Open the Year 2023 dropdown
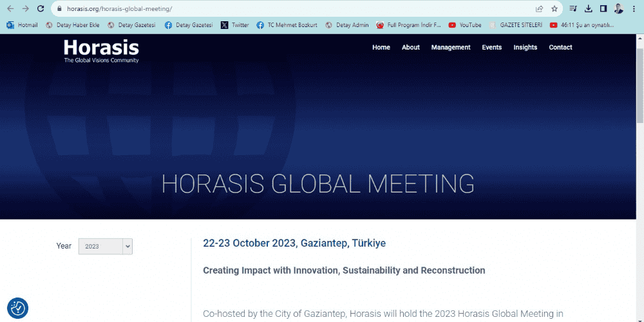This screenshot has width=644, height=322. pos(106,247)
